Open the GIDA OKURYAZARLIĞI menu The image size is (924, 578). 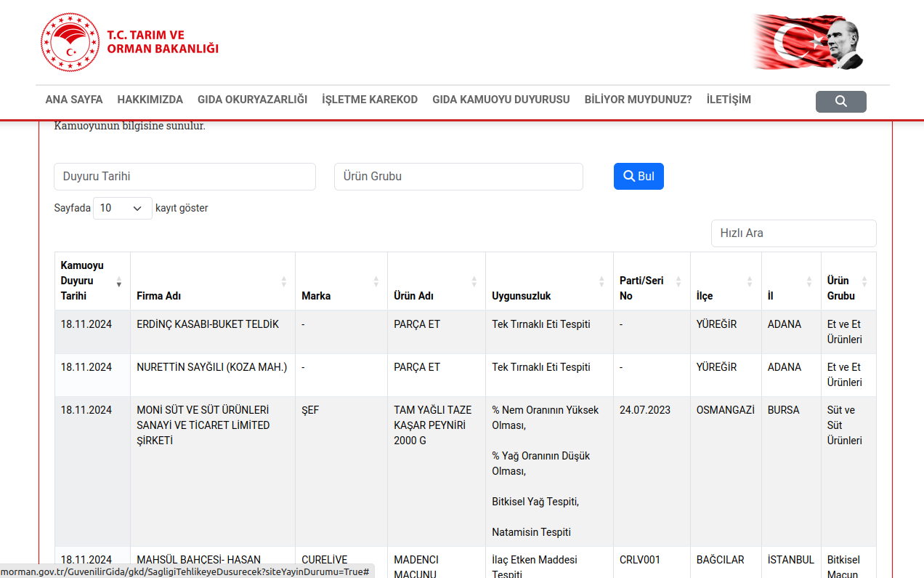252,100
